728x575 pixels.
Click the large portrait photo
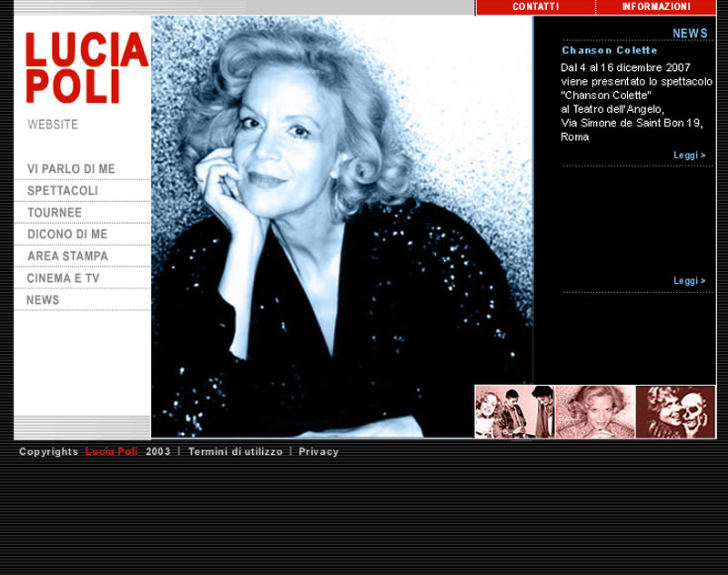point(342,227)
